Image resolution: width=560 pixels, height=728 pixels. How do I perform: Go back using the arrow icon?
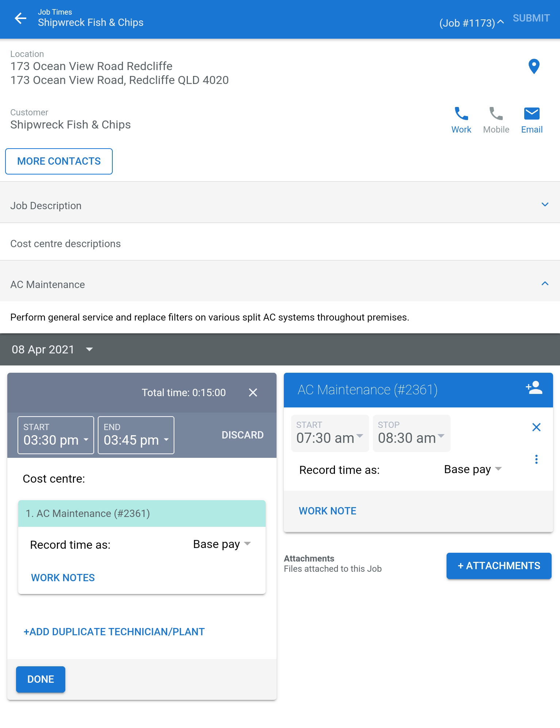[20, 18]
